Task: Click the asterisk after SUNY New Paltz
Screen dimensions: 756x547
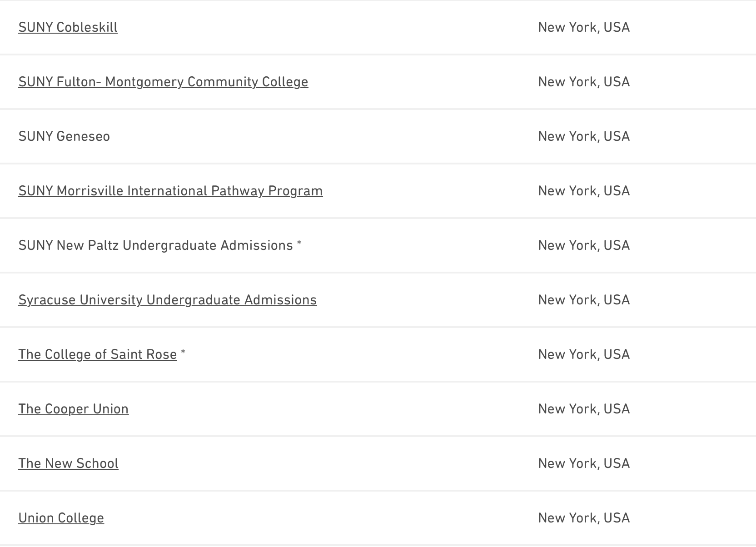Action: 299,243
